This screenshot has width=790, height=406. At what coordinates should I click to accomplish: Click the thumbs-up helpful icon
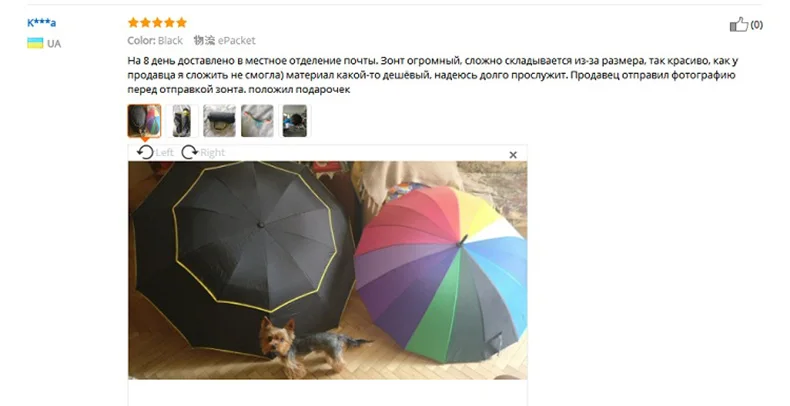point(739,24)
